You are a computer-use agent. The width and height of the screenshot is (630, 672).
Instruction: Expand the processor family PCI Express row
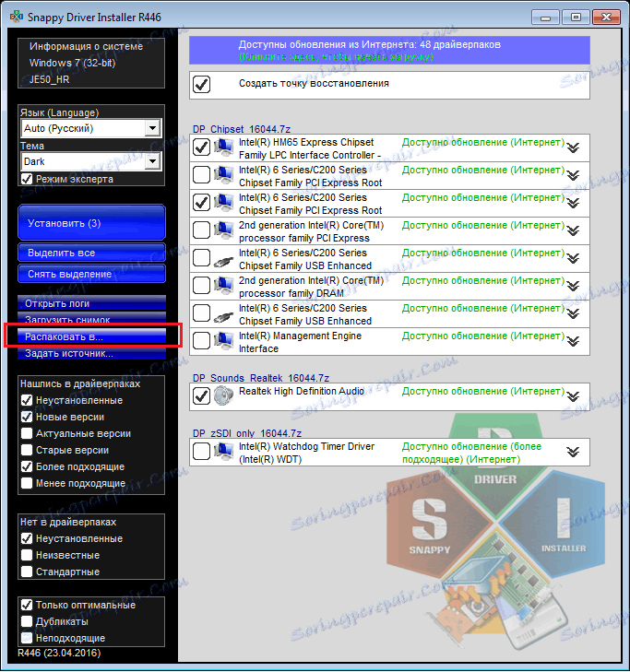pos(573,231)
